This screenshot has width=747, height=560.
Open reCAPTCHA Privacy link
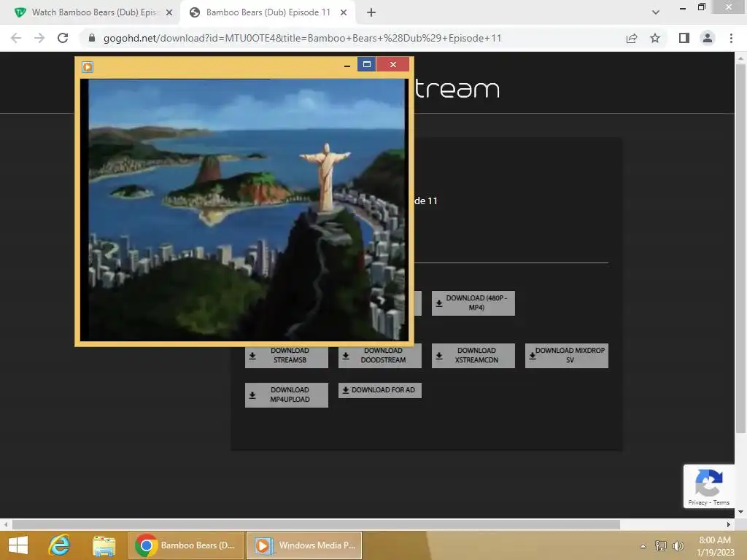click(697, 502)
